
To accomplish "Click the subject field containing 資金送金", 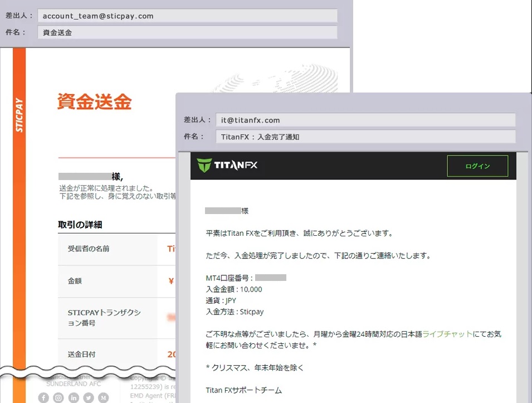I will tap(187, 32).
